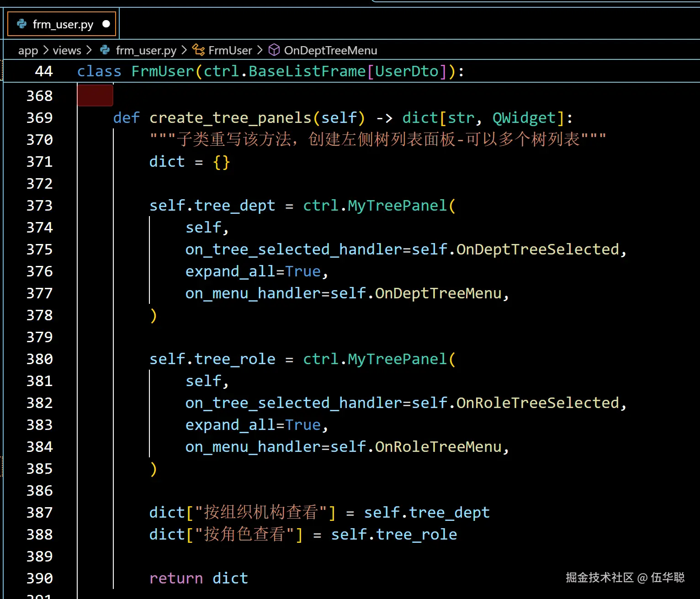Click the chevron after frm_user.py in breadcrumb

point(184,50)
